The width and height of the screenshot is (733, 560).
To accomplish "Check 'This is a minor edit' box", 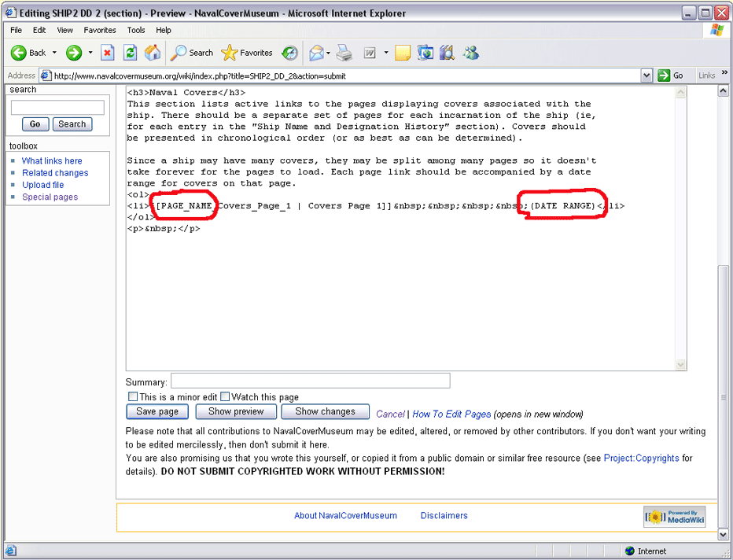I will tap(133, 397).
